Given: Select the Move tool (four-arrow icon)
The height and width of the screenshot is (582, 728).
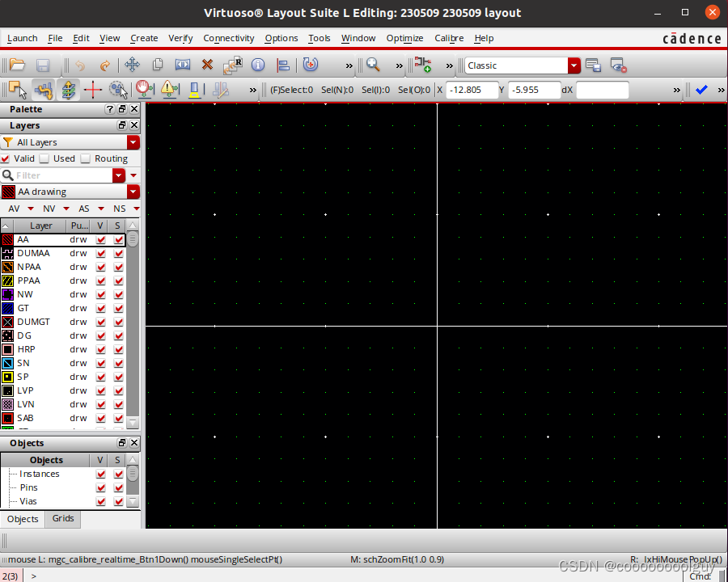Looking at the screenshot, I should 132,65.
